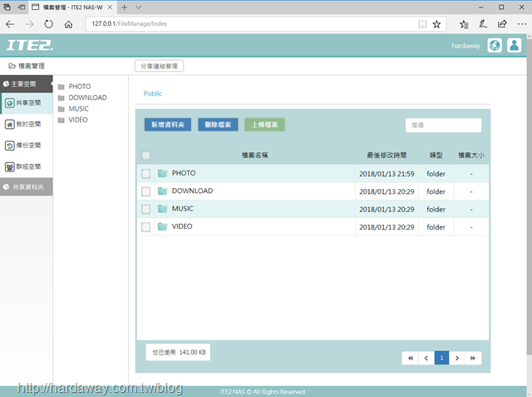532x397 pixels.
Task: Open reading view icon
Action: [x=422, y=24]
